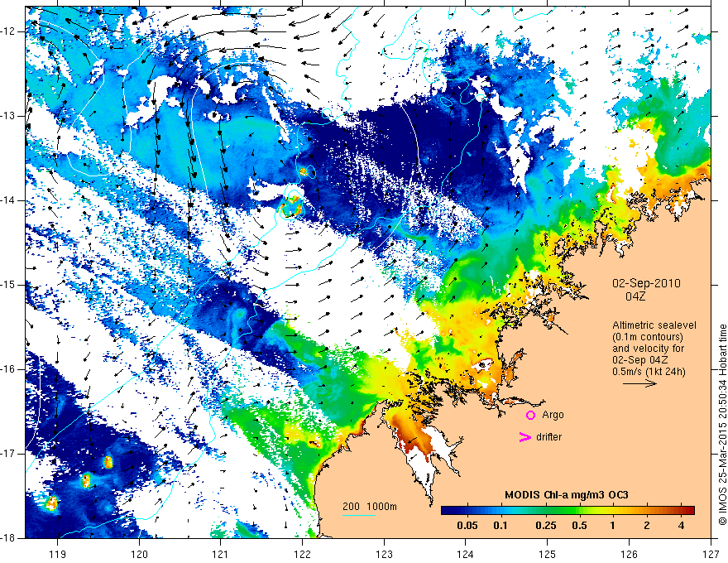This screenshot has height=563, width=728.
Task: Click longitude axis label '122'
Action: (x=302, y=554)
